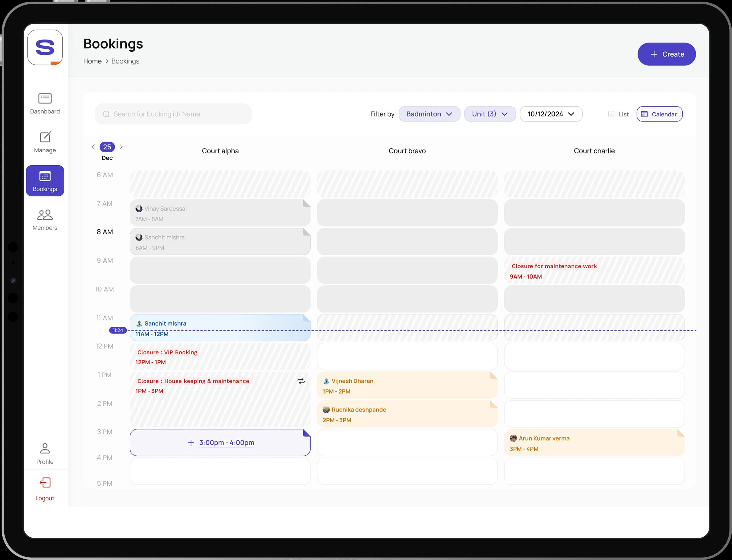Click the search magnifier icon
The width and height of the screenshot is (732, 560).
pyautogui.click(x=106, y=114)
